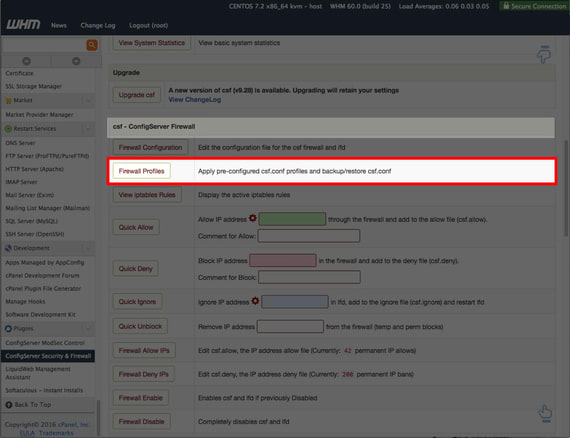Click the Quick Unblock button

tap(140, 326)
